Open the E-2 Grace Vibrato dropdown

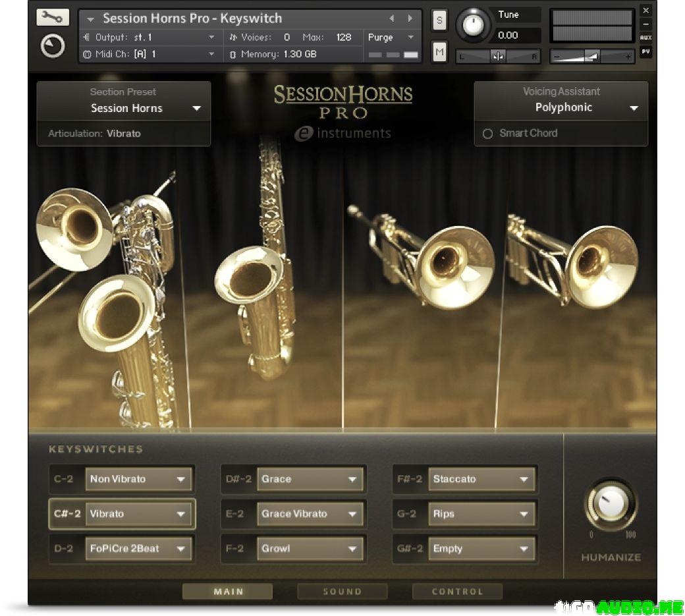310,514
